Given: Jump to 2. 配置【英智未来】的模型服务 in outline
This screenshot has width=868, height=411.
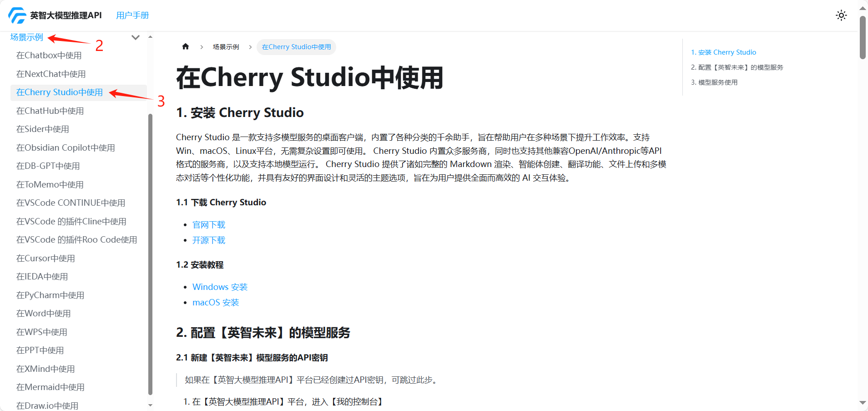Looking at the screenshot, I should click(x=737, y=67).
